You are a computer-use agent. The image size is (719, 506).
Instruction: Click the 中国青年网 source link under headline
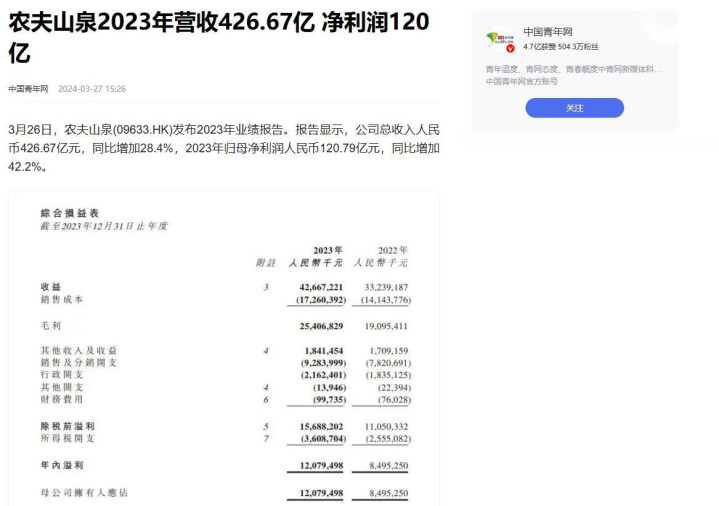(x=28, y=89)
